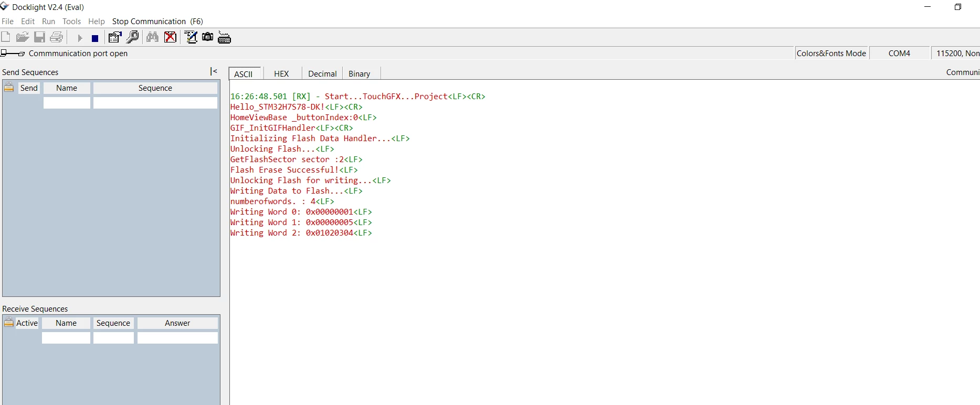The height and width of the screenshot is (405, 980).
Task: Click the 'Flash Erase Successful!' log line
Action: click(x=294, y=170)
